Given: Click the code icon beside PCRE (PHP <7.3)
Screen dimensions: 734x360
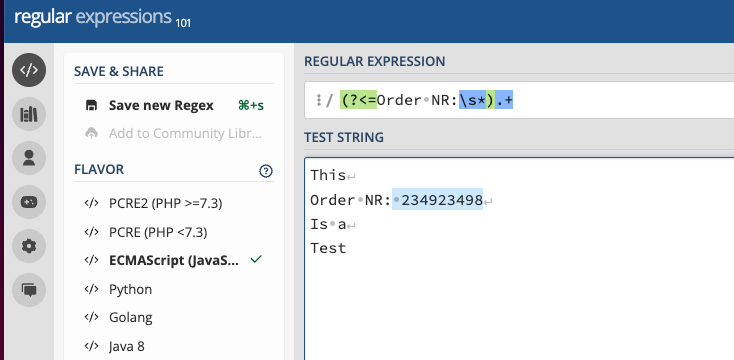Looking at the screenshot, I should click(x=91, y=232).
